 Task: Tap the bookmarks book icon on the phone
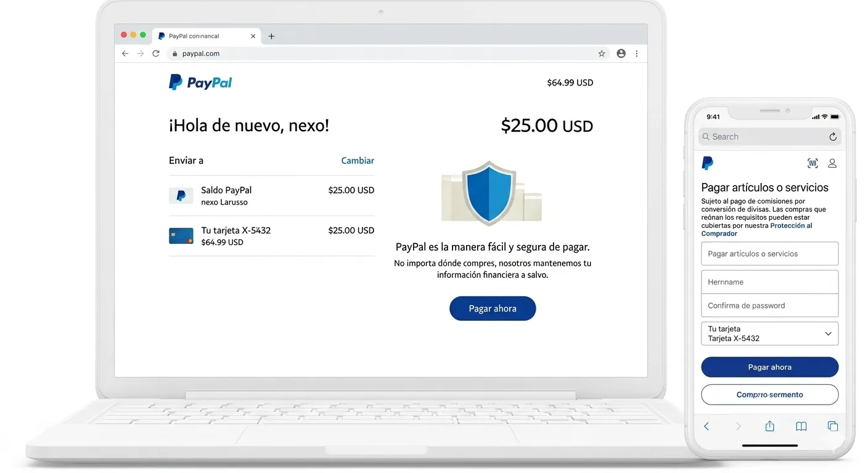tap(801, 426)
